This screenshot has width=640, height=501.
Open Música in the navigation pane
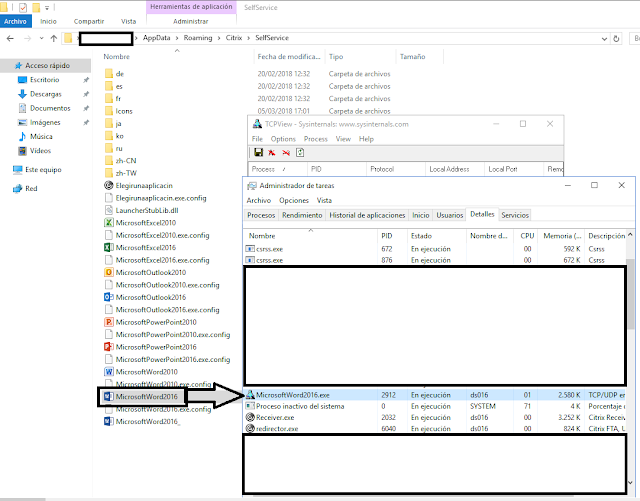click(41, 136)
